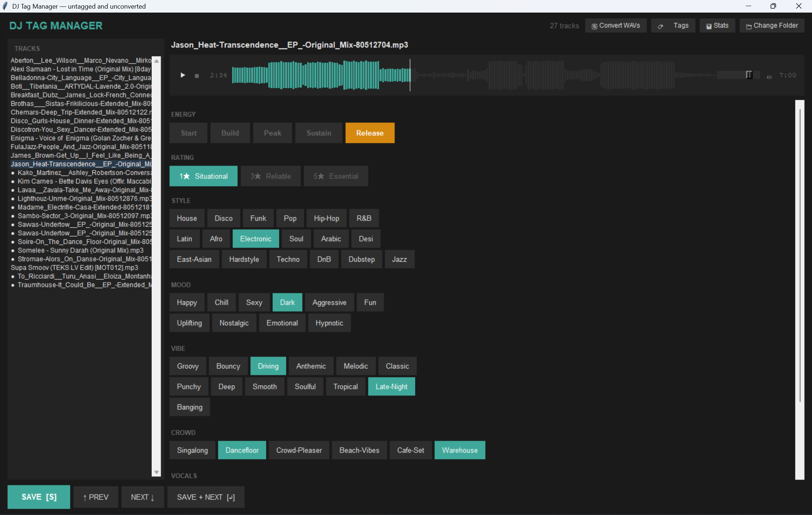Image resolution: width=812 pixels, height=515 pixels.
Task: Play the selected track
Action: [182, 75]
